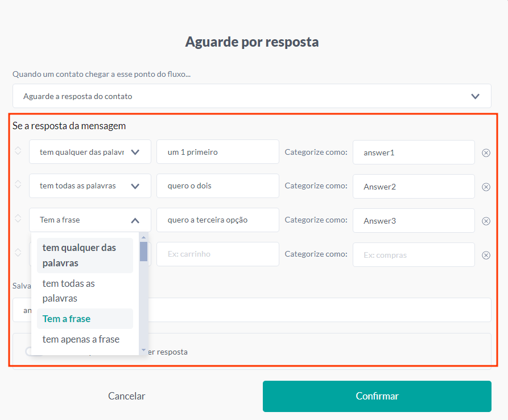Click Cancelar to dismiss the dialog
Image resolution: width=508 pixels, height=420 pixels.
coord(126,396)
